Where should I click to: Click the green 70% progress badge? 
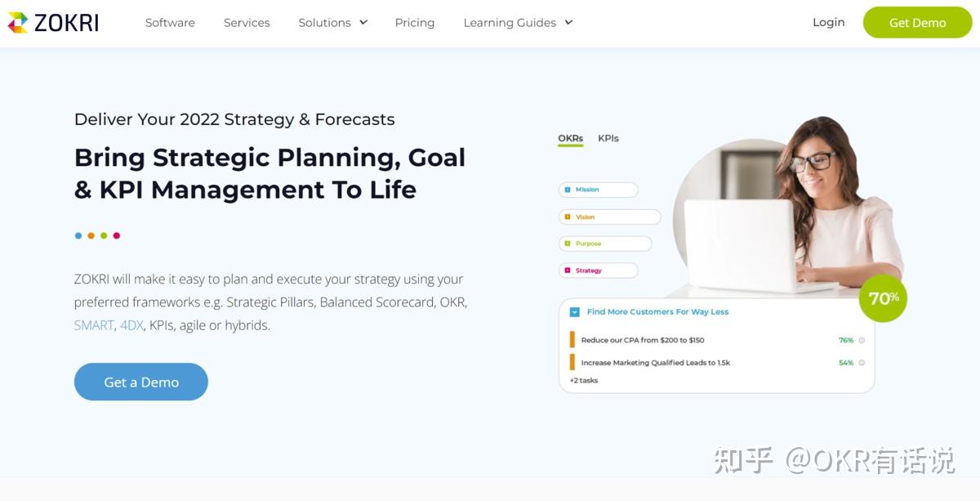pos(883,298)
